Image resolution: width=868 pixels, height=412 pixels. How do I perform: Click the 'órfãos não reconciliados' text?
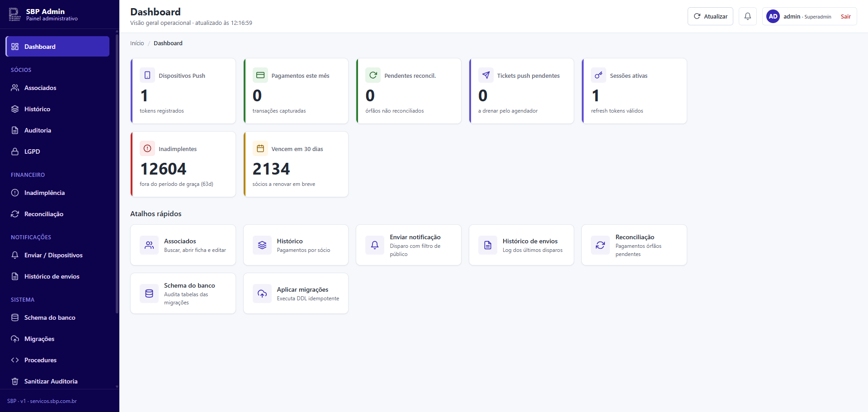click(395, 111)
